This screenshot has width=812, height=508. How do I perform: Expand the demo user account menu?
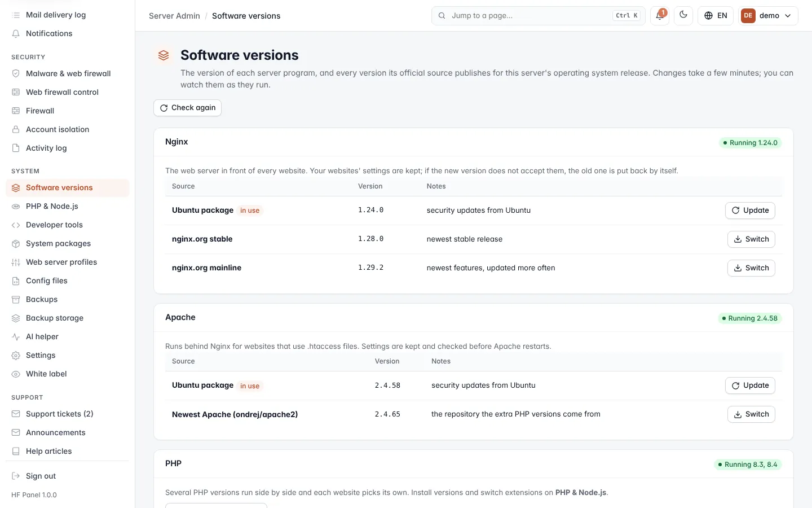click(768, 16)
